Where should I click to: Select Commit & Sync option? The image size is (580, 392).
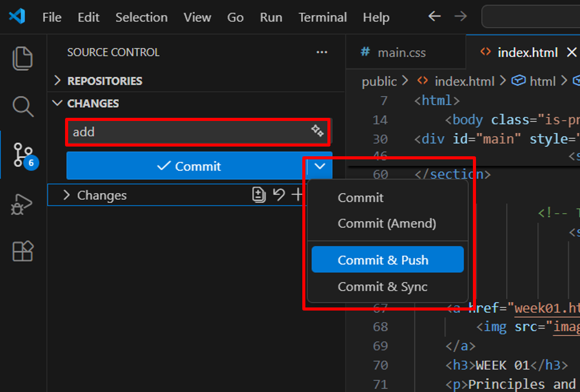382,287
